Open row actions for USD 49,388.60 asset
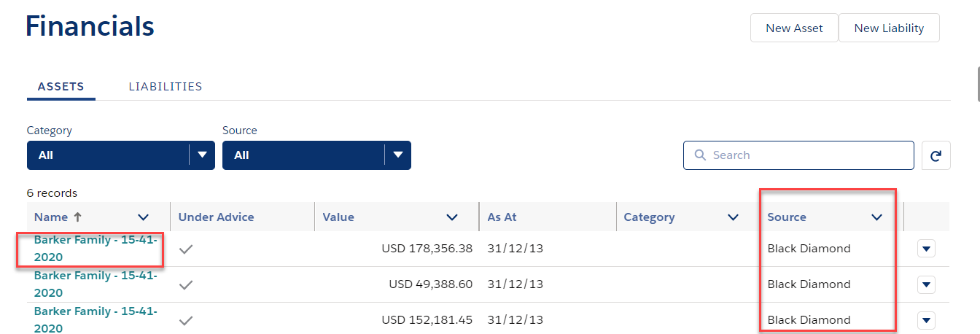 926,284
